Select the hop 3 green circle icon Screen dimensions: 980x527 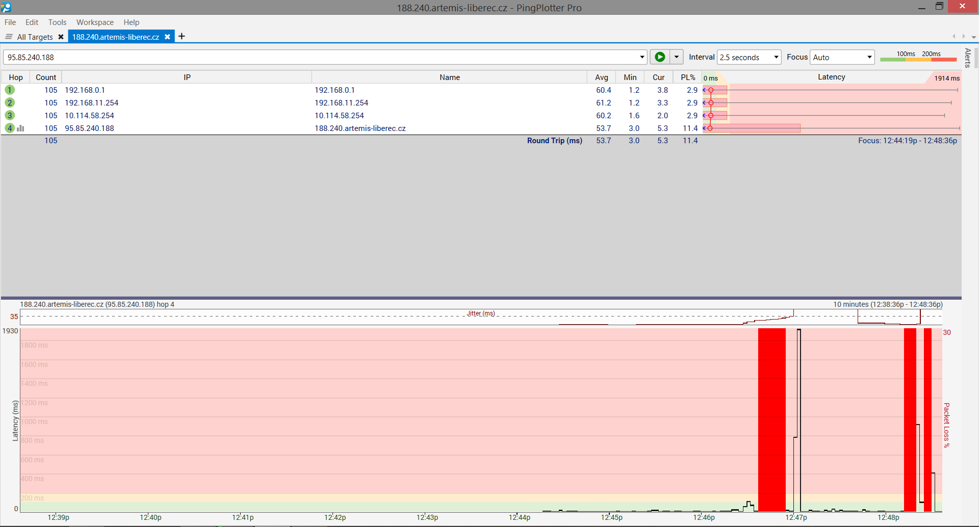(10, 116)
